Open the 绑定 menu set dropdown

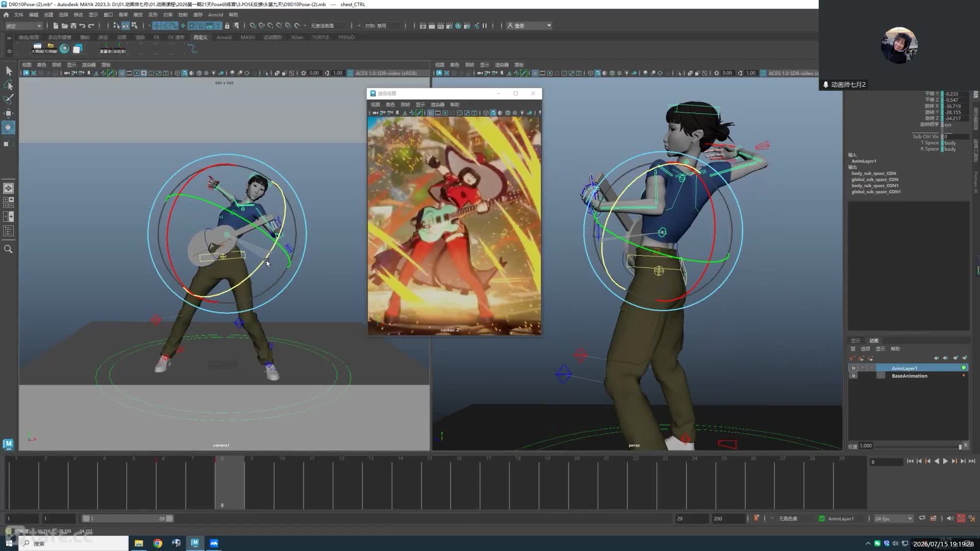[x=23, y=26]
